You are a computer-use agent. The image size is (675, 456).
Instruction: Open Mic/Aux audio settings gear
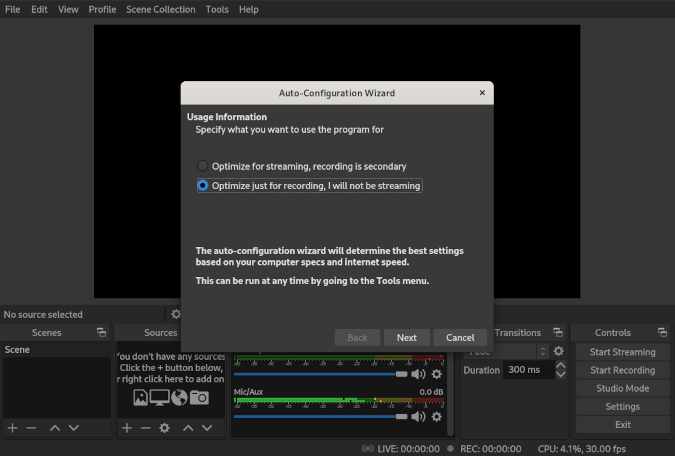coord(436,416)
